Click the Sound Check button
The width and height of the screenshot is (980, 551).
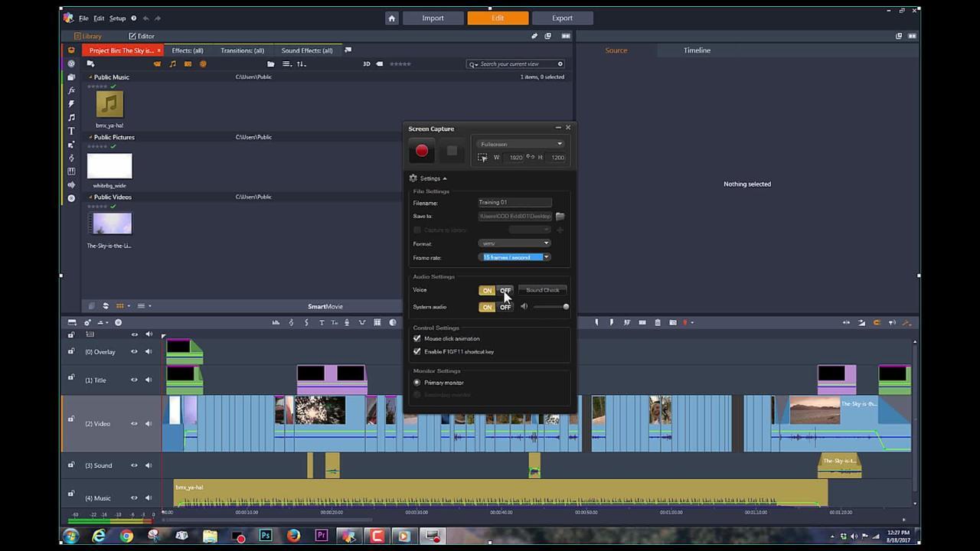click(x=542, y=290)
